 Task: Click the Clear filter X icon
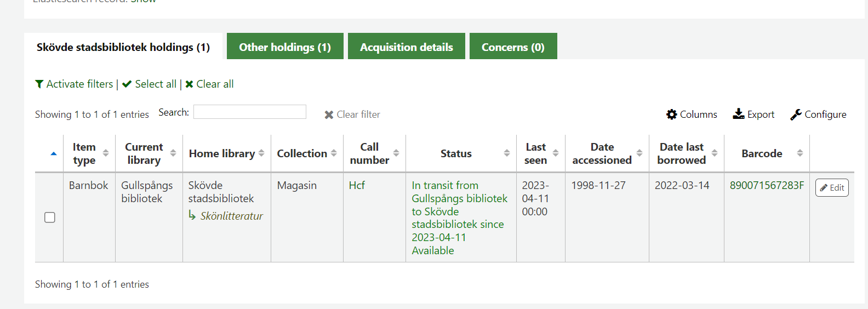pos(329,115)
